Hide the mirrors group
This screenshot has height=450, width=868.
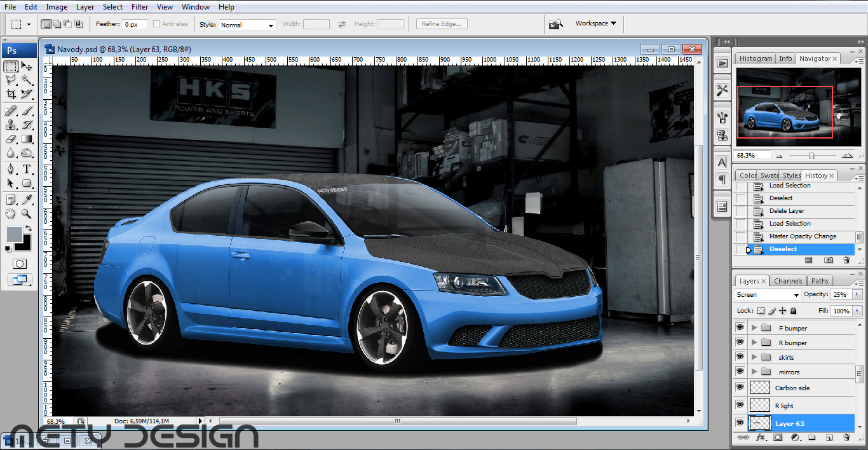pyautogui.click(x=740, y=372)
